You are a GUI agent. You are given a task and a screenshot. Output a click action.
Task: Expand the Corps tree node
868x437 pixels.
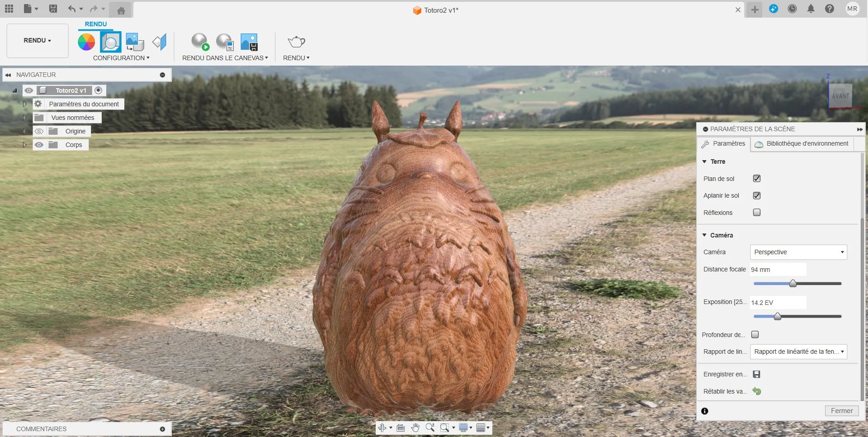point(25,145)
